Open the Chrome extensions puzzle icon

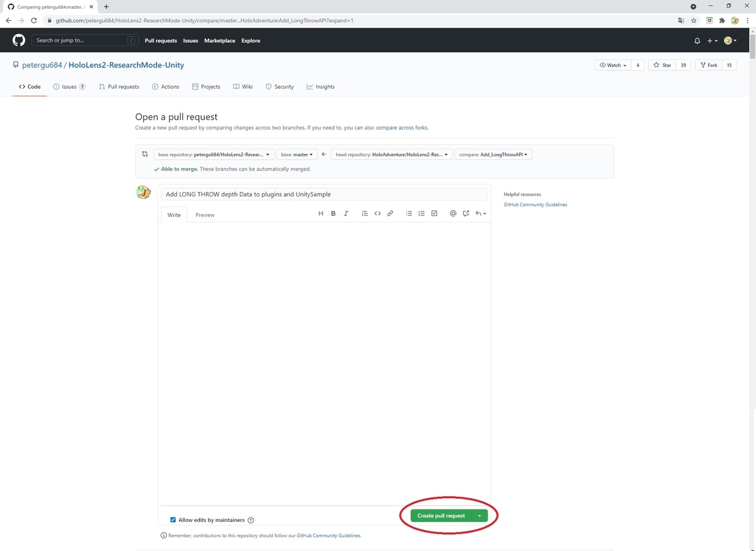[722, 20]
